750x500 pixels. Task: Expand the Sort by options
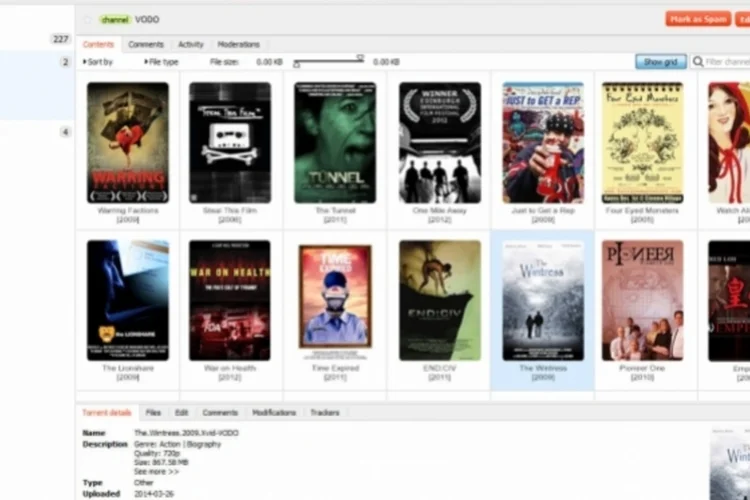click(98, 62)
